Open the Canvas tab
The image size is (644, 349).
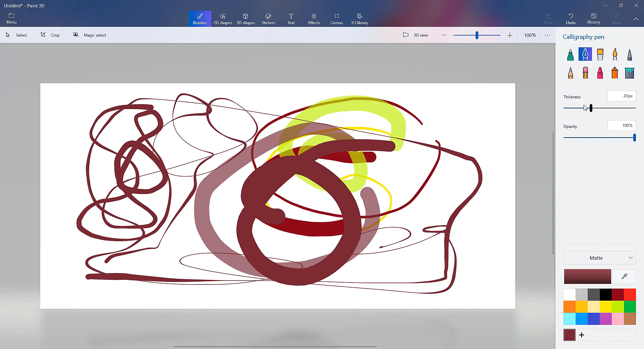coord(337,19)
